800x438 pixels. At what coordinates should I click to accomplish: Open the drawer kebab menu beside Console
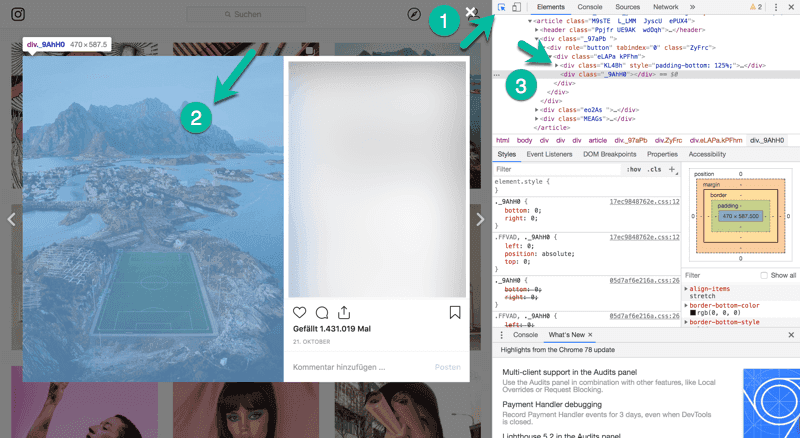(x=502, y=335)
